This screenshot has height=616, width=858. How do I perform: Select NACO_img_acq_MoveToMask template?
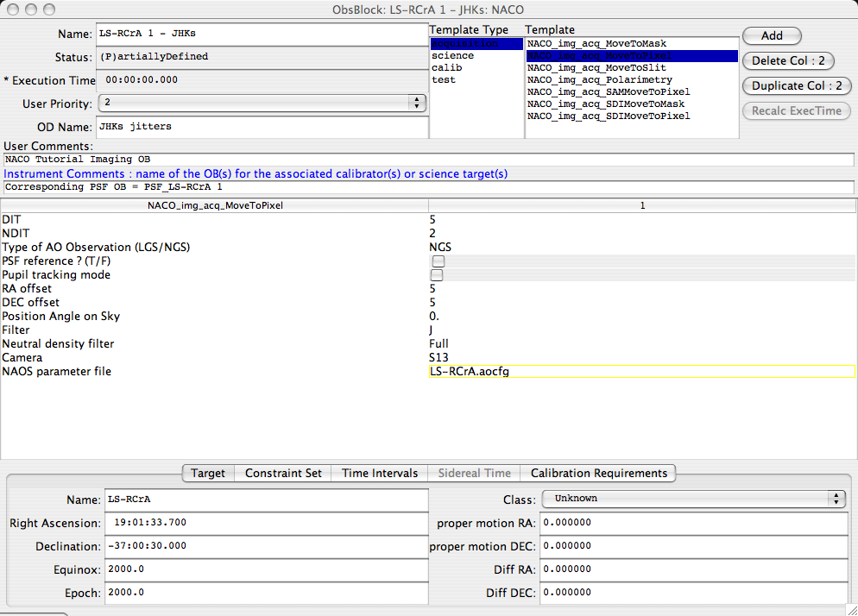coord(632,44)
